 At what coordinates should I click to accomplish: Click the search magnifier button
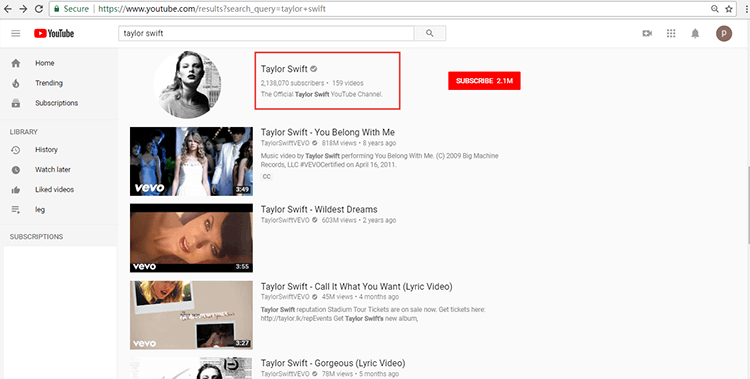pyautogui.click(x=430, y=33)
